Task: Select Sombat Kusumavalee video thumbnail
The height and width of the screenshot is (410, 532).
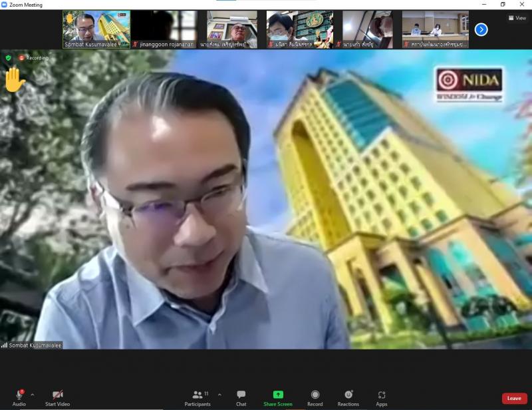Action: (96, 29)
